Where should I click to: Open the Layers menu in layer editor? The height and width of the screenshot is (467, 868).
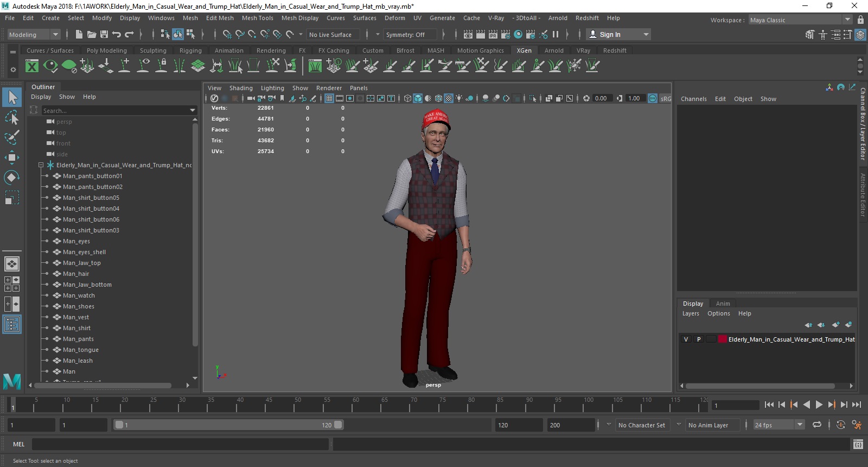pos(691,313)
